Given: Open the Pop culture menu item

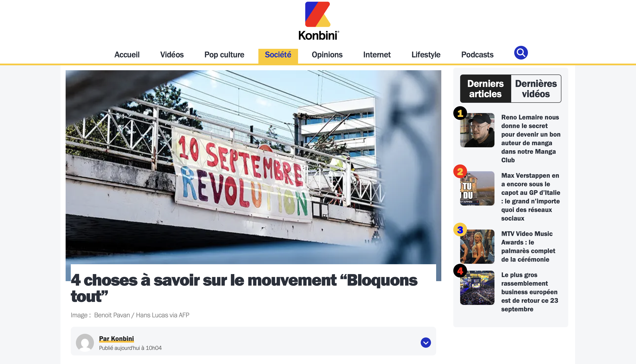Looking at the screenshot, I should click(224, 55).
